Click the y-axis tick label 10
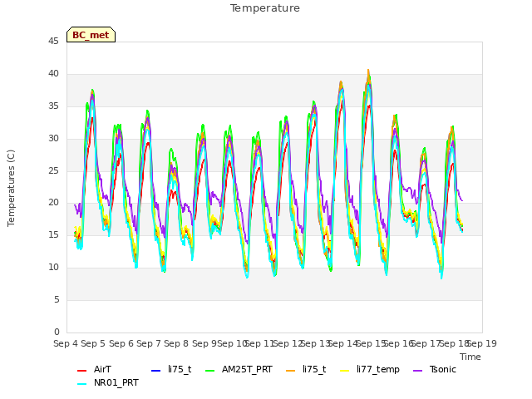The height and width of the screenshot is (399, 532). coord(53,268)
